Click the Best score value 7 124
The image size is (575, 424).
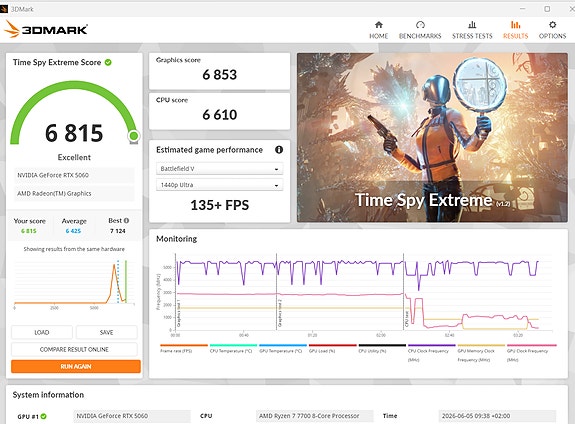click(x=118, y=231)
